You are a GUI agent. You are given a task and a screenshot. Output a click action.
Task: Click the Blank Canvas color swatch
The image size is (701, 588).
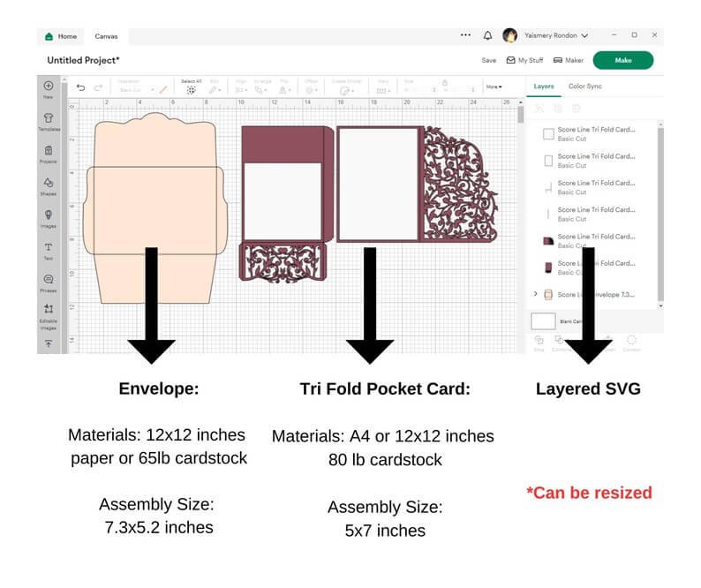point(543,321)
